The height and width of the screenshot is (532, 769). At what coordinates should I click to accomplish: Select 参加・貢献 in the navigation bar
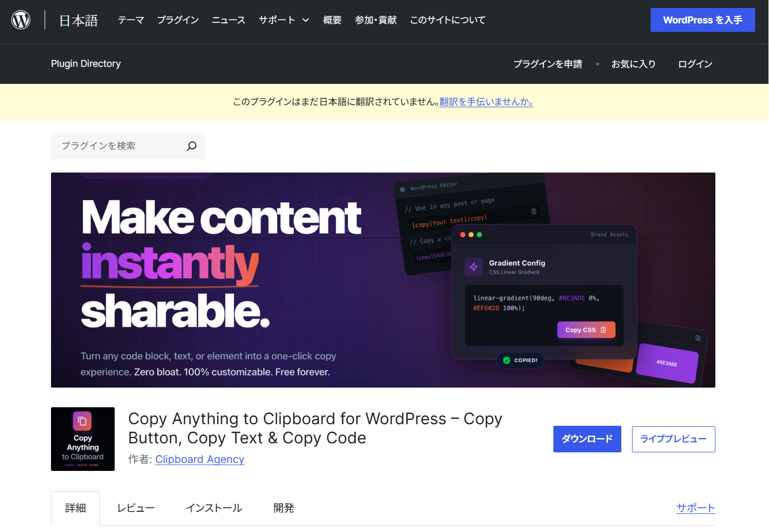click(x=375, y=20)
